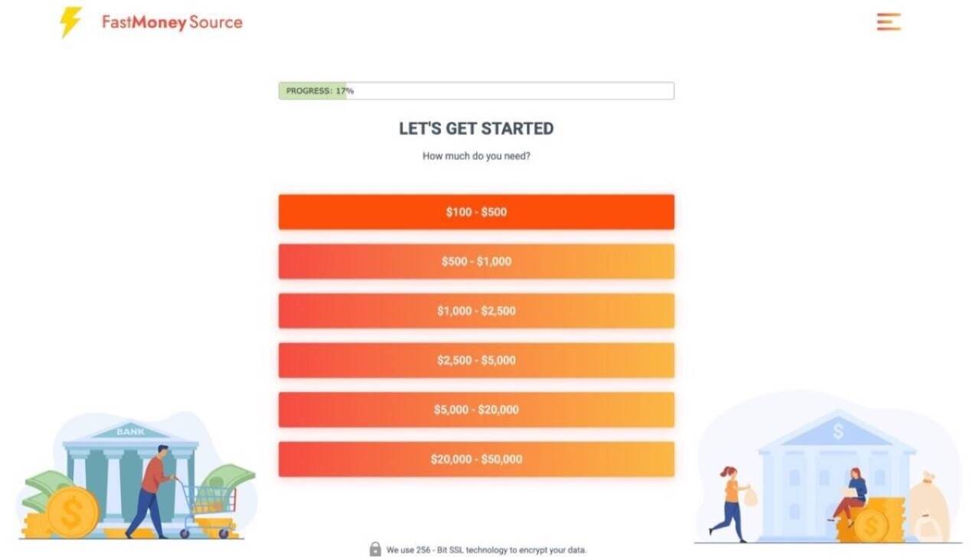Choose the $5,000 - $20,000 option
The image size is (980, 557).
tap(476, 409)
